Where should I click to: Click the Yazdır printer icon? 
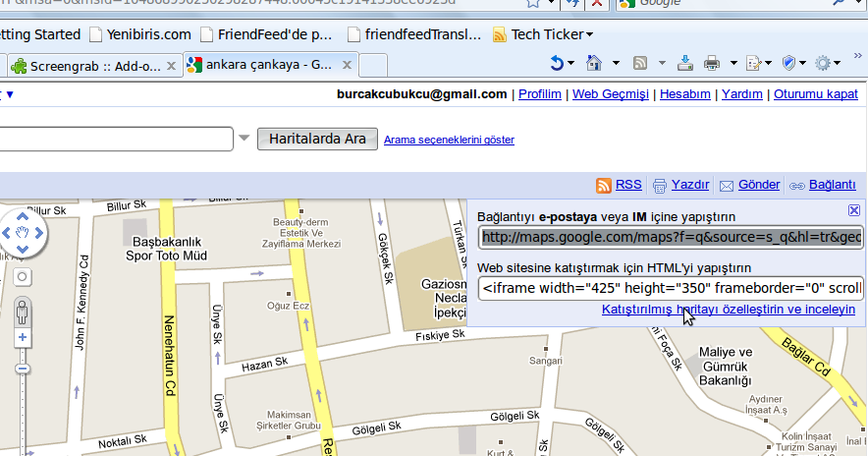click(x=659, y=186)
